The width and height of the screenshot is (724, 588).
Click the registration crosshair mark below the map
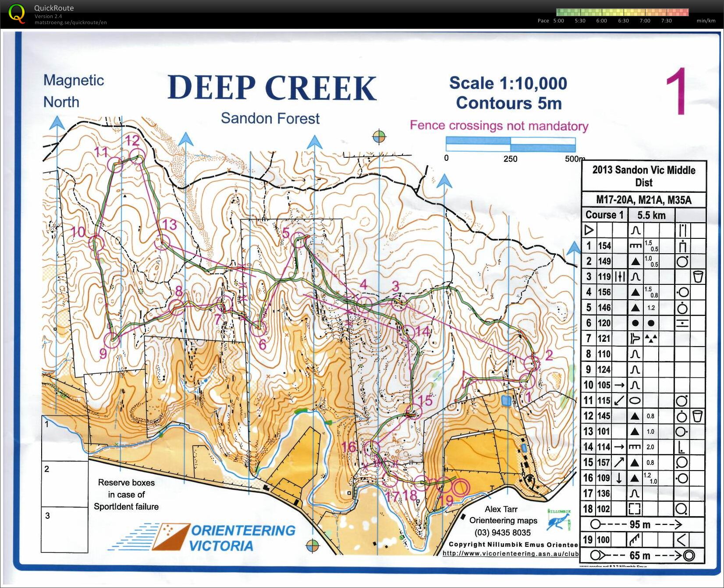coord(312,546)
